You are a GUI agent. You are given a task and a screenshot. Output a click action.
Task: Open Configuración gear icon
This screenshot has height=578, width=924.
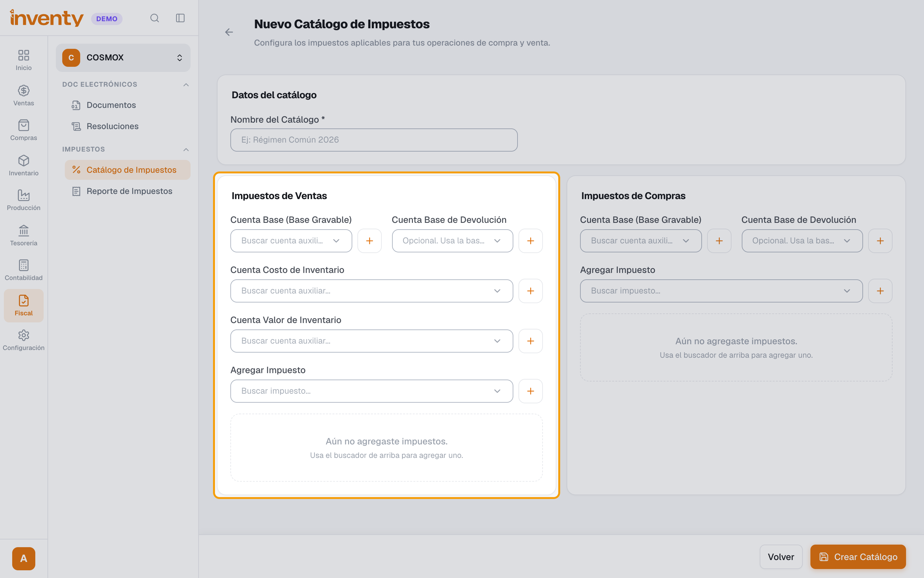(x=24, y=340)
